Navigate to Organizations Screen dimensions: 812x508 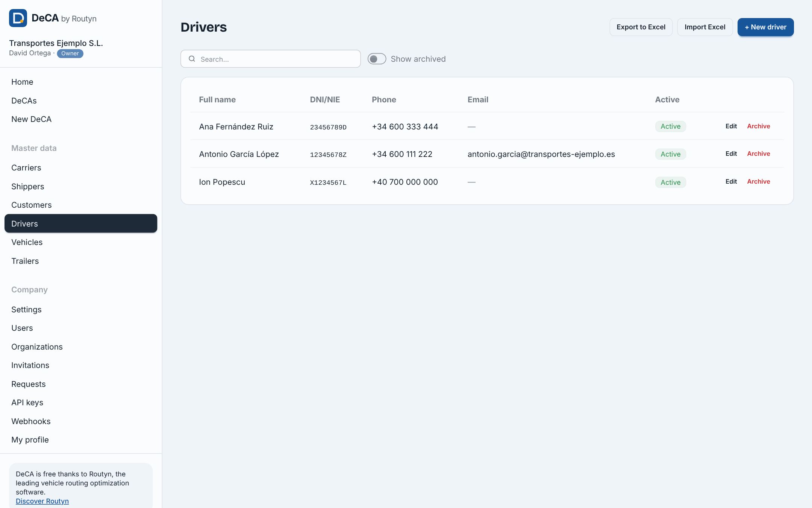point(81,347)
